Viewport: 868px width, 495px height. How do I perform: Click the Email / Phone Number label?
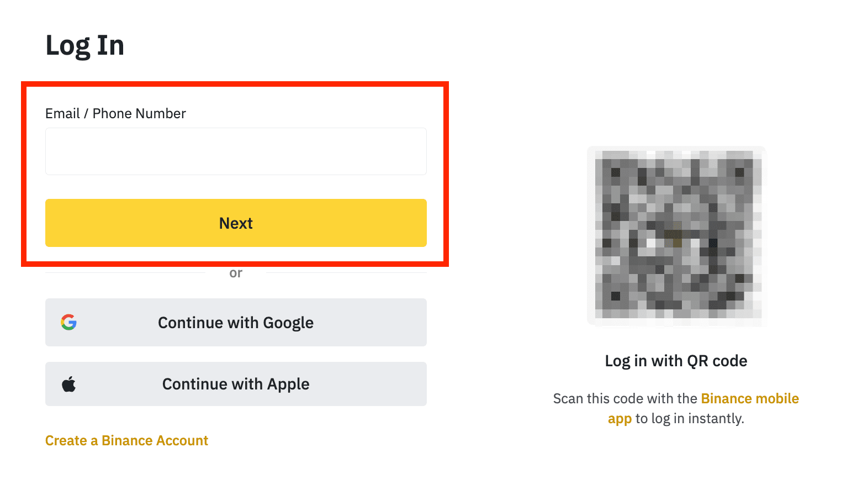(x=115, y=113)
